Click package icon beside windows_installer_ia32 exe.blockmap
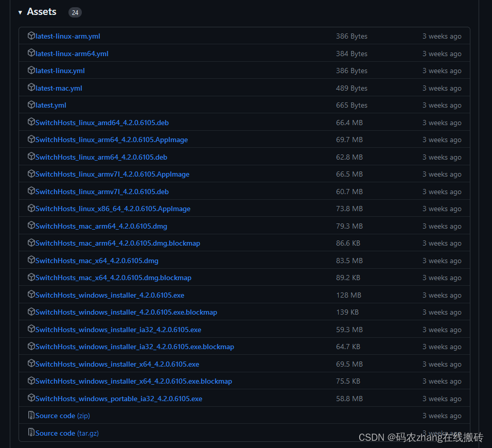Image resolution: width=492 pixels, height=448 pixels. pyautogui.click(x=31, y=347)
